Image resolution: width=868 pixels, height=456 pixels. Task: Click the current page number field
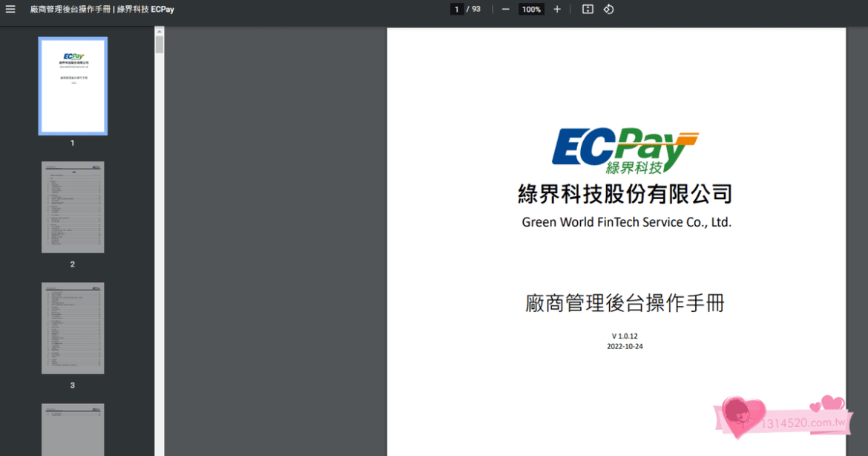(457, 10)
